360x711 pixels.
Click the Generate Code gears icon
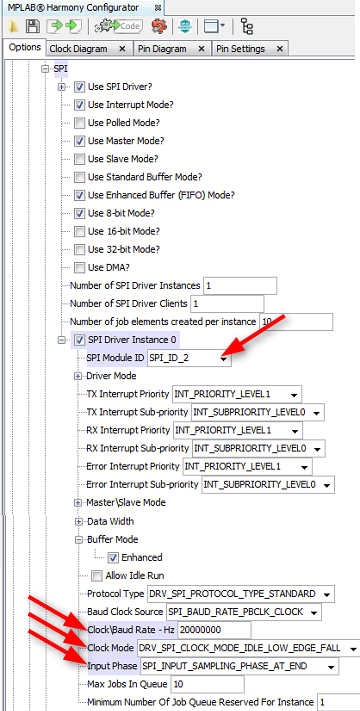coord(119,27)
